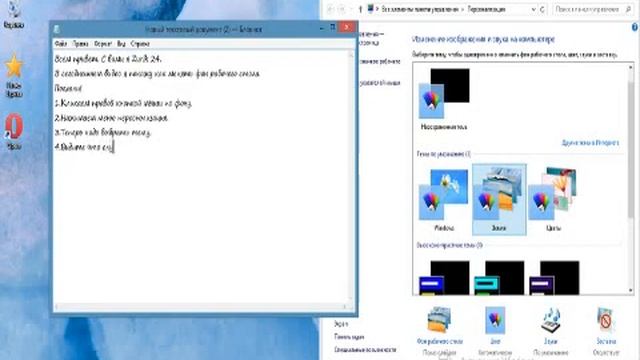Open the other themes on the Internet link
The image size is (640, 360).
coord(591,143)
